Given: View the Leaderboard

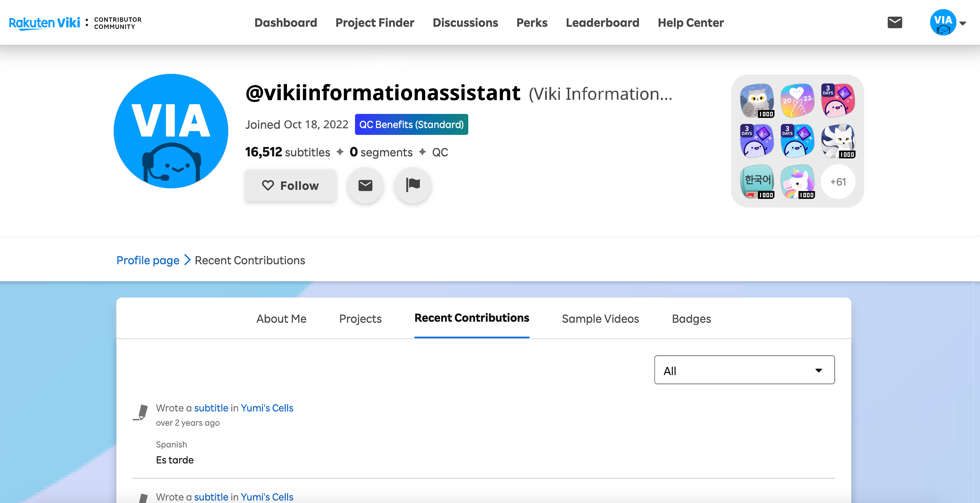Looking at the screenshot, I should click(603, 22).
